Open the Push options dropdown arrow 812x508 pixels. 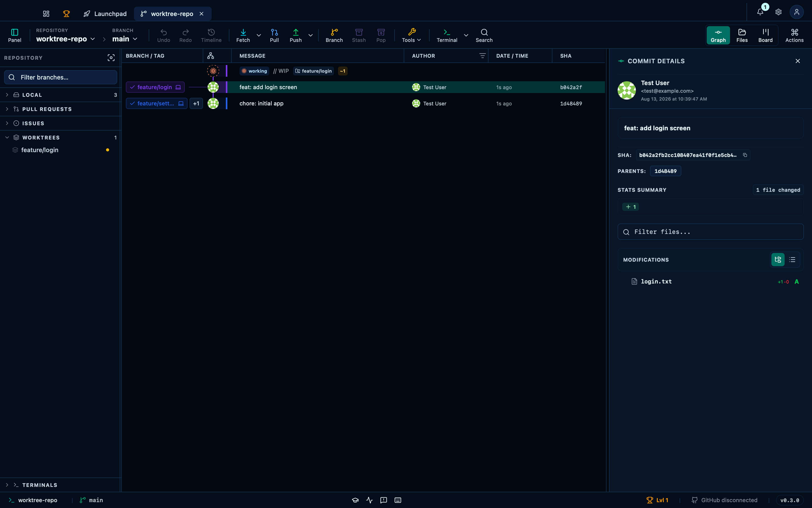point(311,35)
